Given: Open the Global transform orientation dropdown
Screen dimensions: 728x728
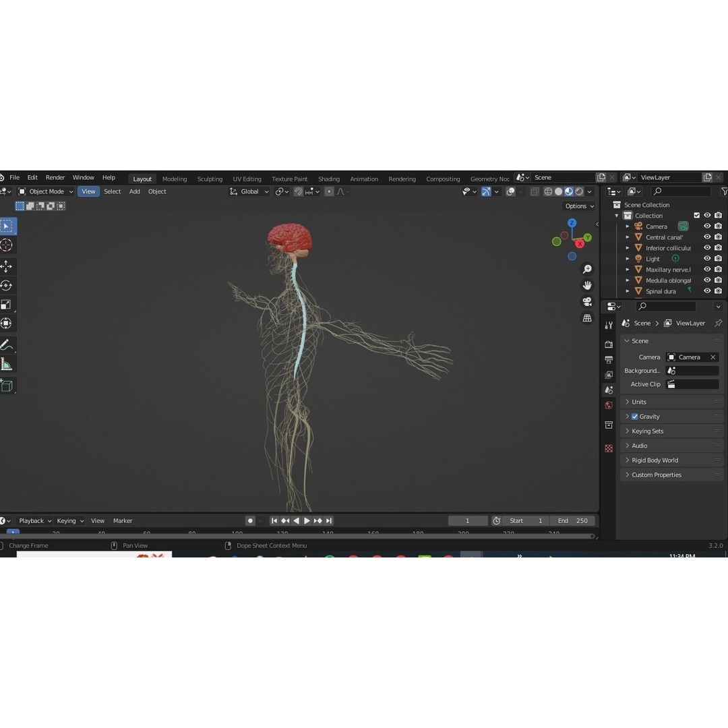Looking at the screenshot, I should 249,191.
